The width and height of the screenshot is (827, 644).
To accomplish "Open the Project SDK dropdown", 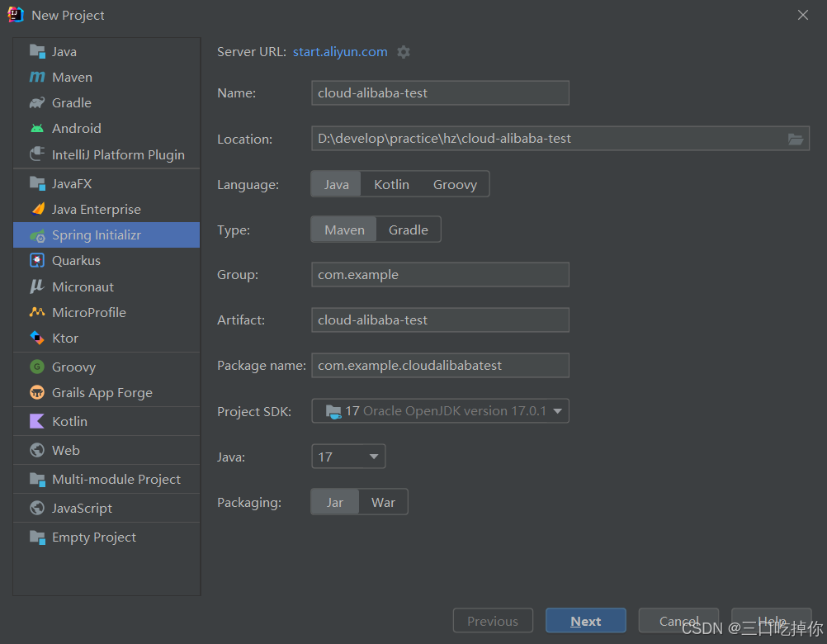I will point(441,411).
